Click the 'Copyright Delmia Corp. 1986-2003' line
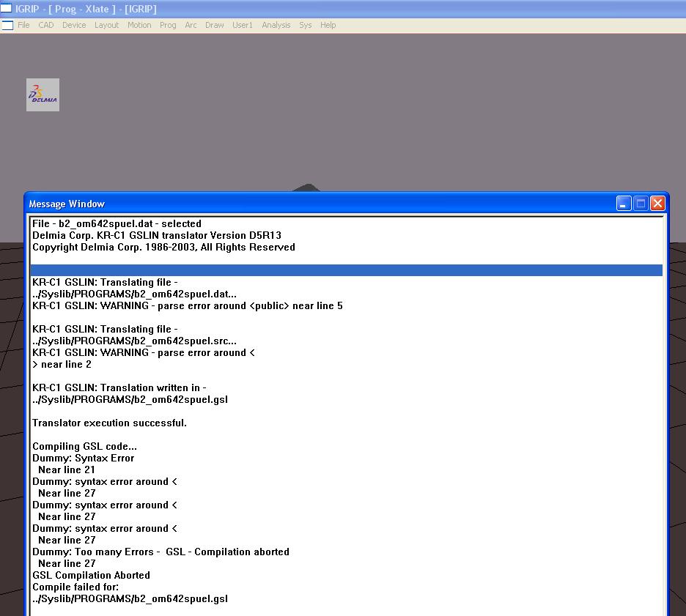 (163, 247)
